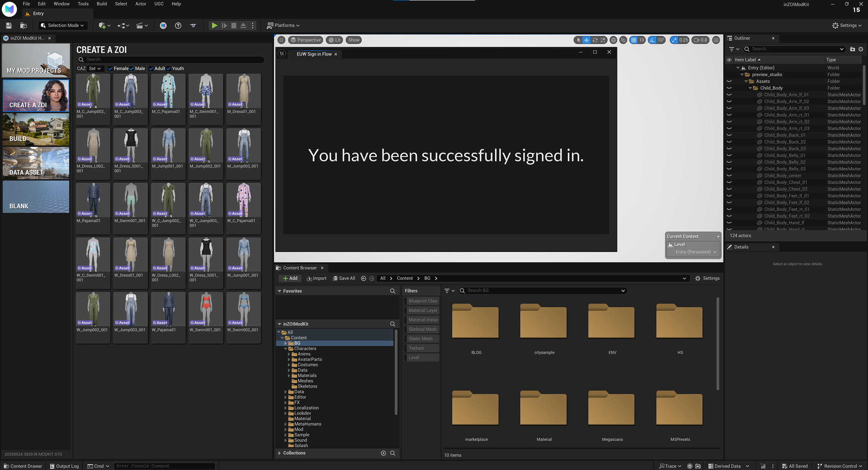Viewport: 868px width, 470px height.
Task: Open the Browse content icon beside Save
Action: point(24,25)
